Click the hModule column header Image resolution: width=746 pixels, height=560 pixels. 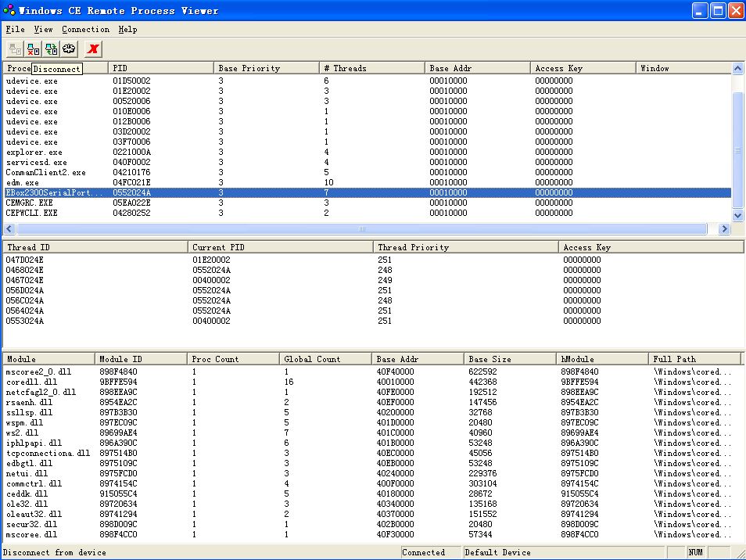(x=603, y=359)
